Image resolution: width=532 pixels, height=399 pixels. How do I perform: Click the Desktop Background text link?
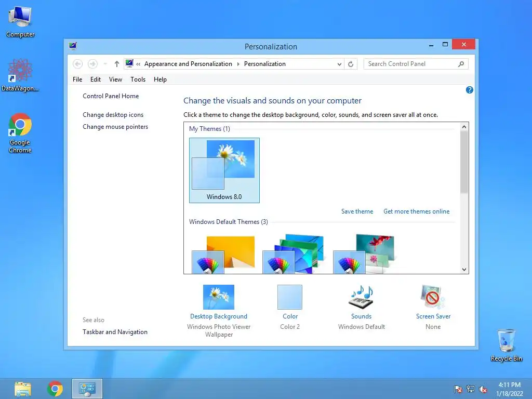[x=219, y=316]
